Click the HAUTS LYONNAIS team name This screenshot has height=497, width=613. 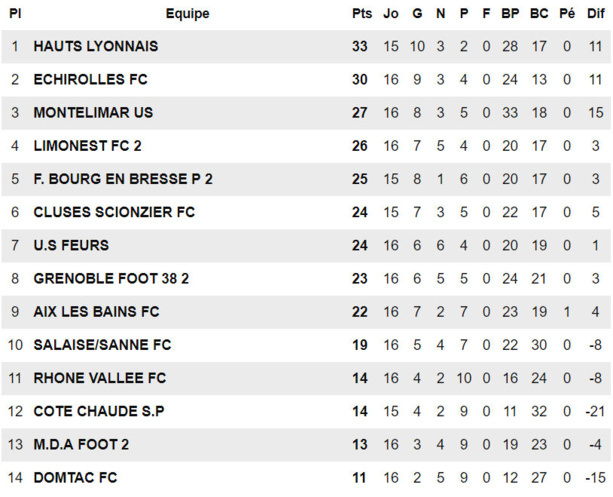(95, 46)
